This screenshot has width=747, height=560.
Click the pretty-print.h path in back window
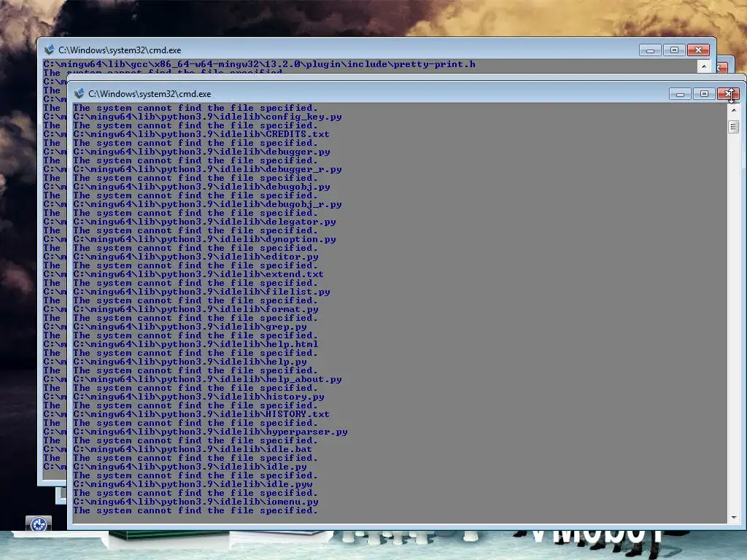pyautogui.click(x=259, y=64)
